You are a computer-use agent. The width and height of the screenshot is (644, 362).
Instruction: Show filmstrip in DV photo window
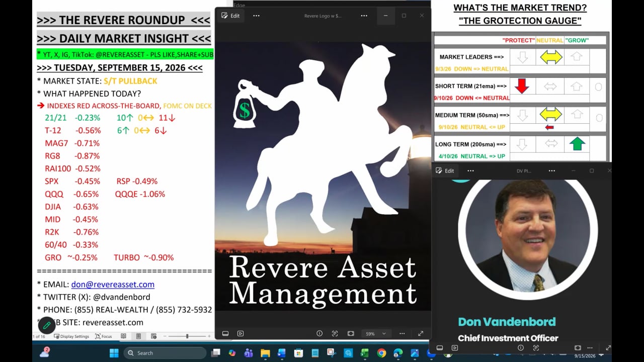439,347
